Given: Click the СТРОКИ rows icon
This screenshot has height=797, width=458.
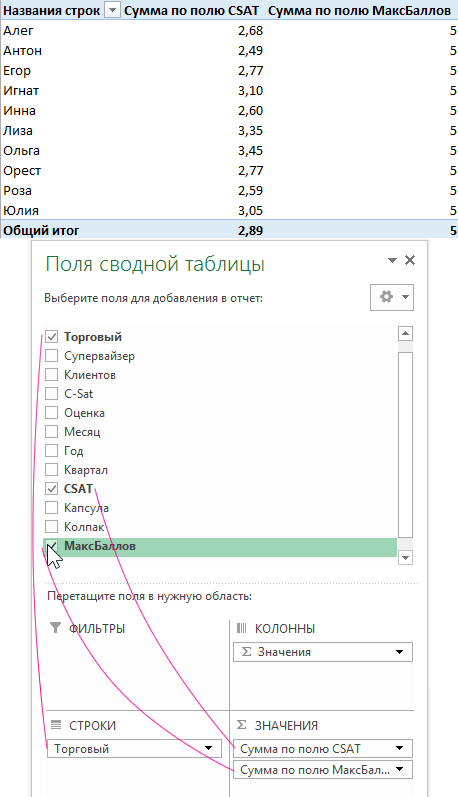Looking at the screenshot, I should tap(56, 725).
